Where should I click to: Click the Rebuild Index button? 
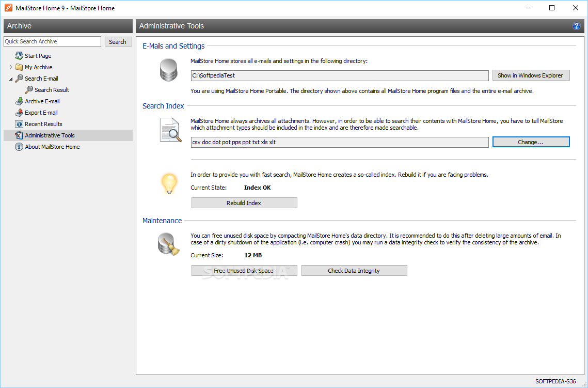click(x=244, y=203)
